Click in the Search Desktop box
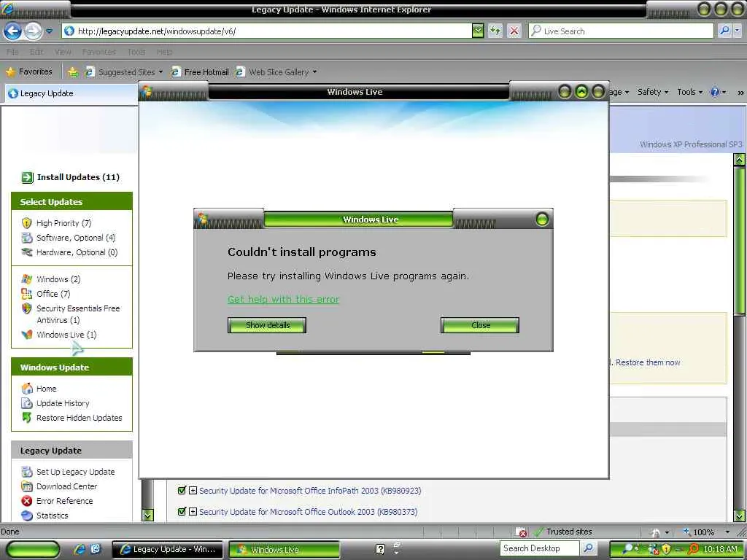Viewport: 747px width, 560px height. [539, 548]
